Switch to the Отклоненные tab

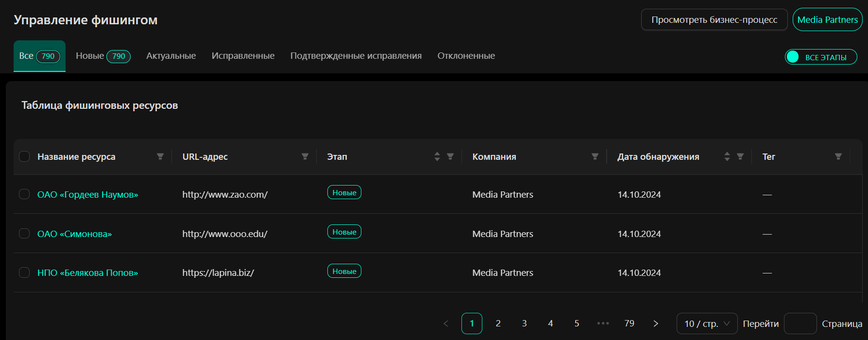466,56
